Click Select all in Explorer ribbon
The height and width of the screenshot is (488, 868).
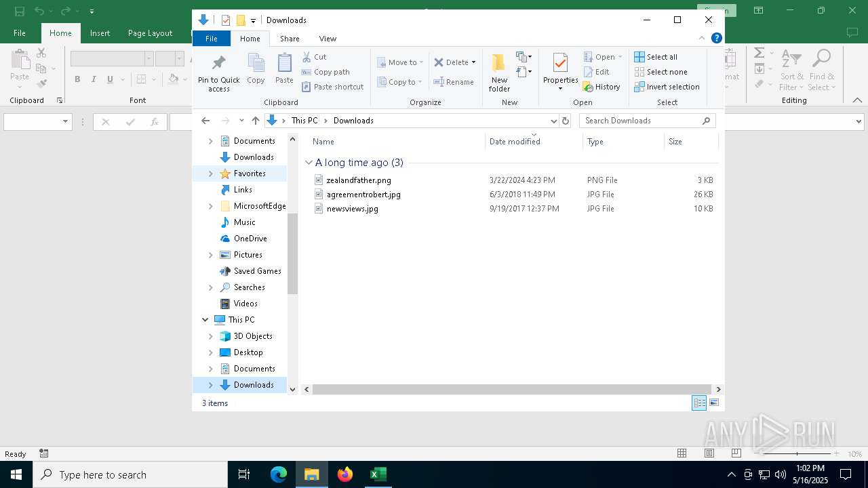656,57
